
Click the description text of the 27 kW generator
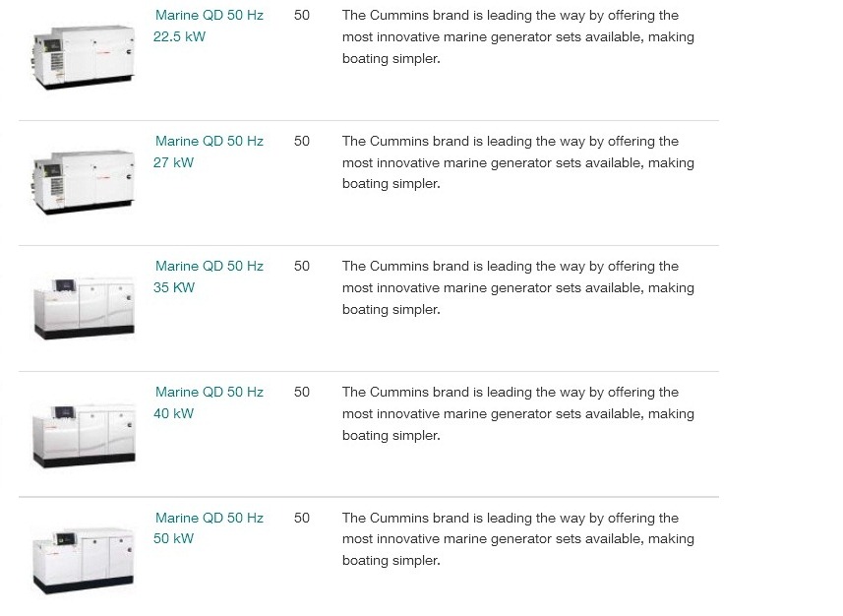(x=518, y=162)
